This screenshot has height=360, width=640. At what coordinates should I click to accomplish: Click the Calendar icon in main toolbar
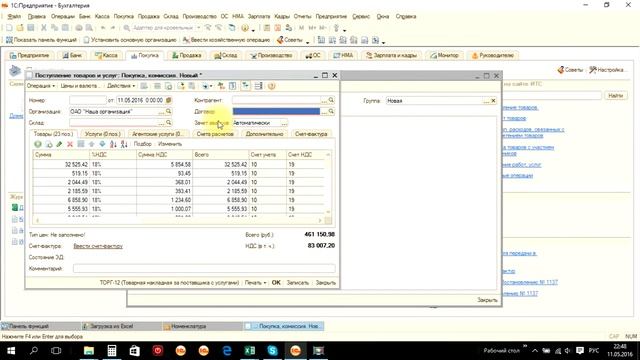(278, 28)
